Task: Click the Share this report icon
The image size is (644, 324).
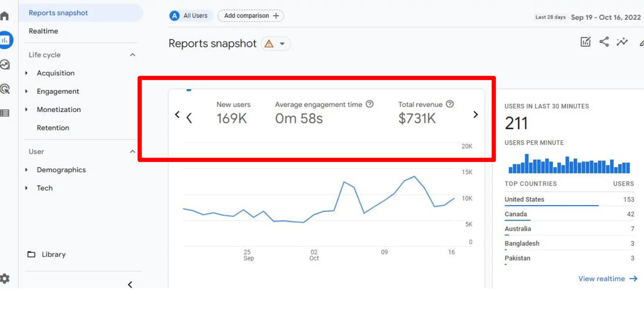Action: (604, 42)
